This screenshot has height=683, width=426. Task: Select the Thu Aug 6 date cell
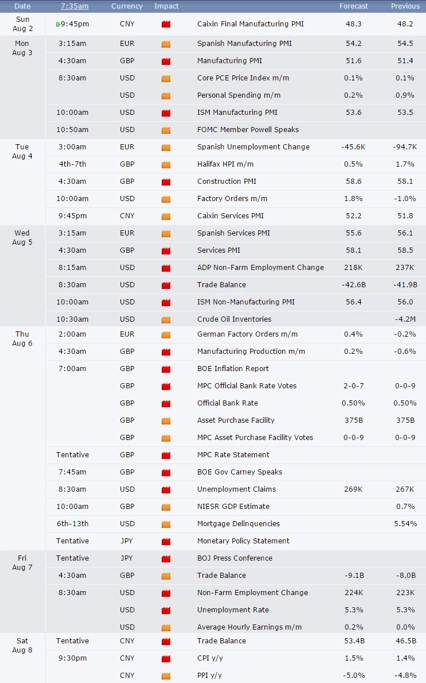tap(22, 338)
